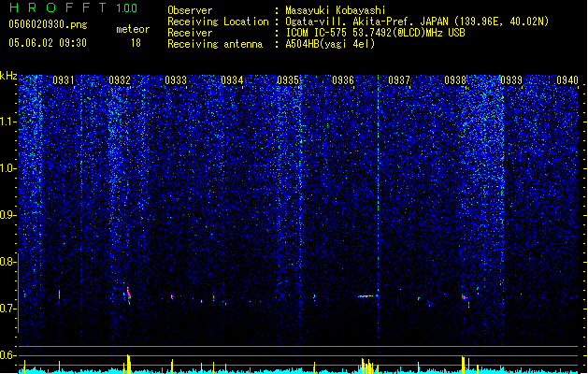Click the 0938 time marker

(455, 80)
